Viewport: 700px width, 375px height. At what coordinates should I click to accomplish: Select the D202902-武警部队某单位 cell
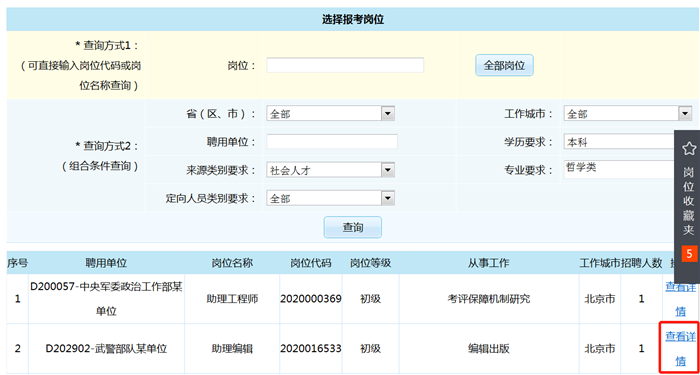point(106,349)
